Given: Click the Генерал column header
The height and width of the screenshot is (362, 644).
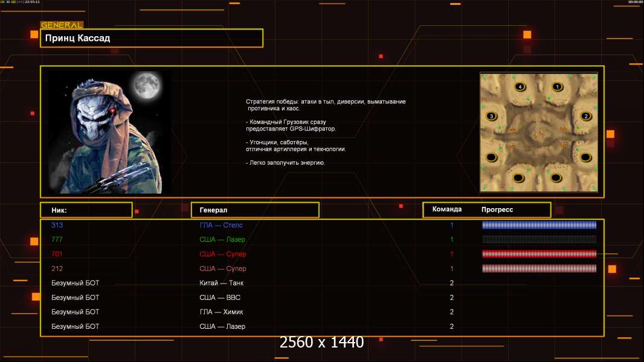Looking at the screenshot, I should coord(254,210).
